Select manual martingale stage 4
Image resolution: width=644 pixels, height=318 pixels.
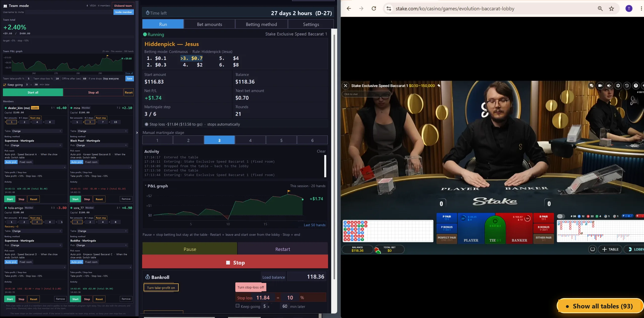pyautogui.click(x=250, y=140)
